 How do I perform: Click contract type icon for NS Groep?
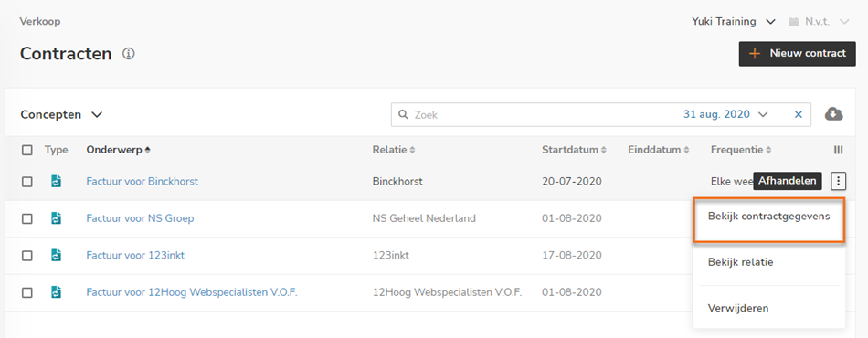click(x=56, y=218)
